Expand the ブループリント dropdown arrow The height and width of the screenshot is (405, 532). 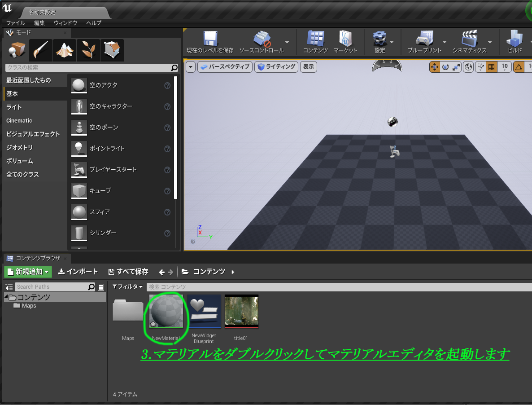pyautogui.click(x=444, y=42)
